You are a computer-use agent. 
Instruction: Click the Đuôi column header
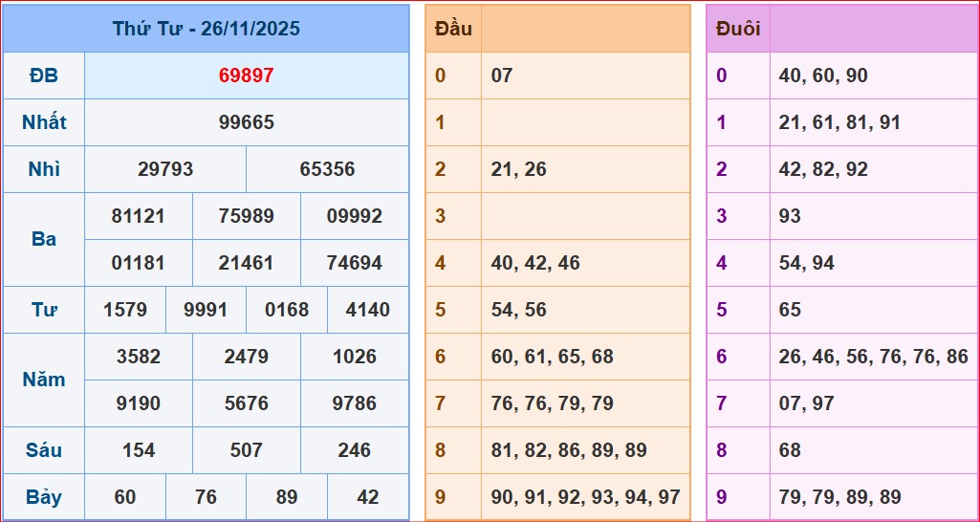coord(738,29)
